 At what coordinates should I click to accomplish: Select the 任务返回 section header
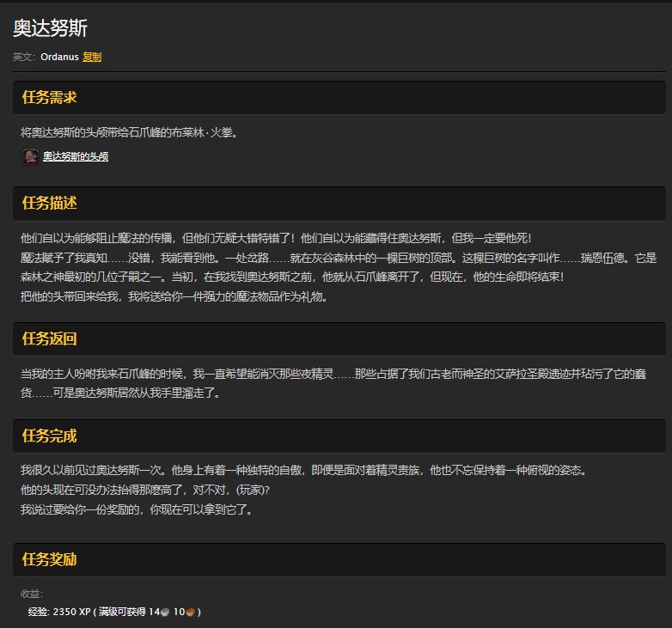[x=50, y=338]
